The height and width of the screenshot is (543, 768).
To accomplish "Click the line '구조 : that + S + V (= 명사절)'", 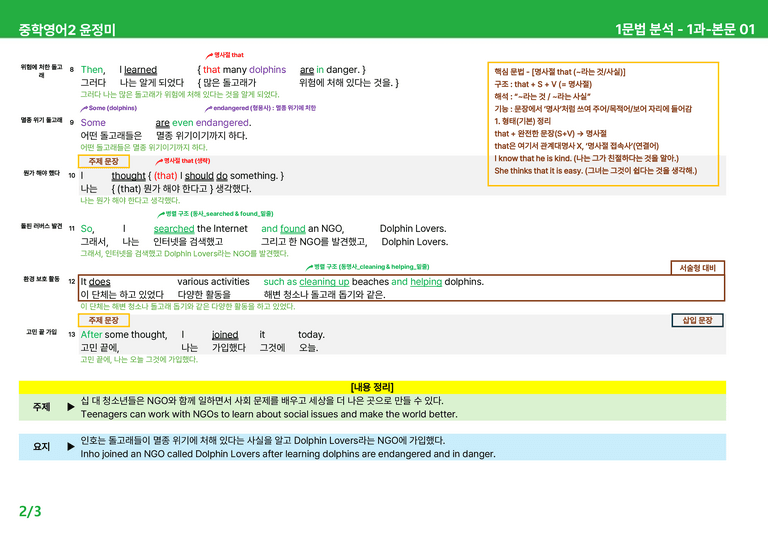I will pos(543,84).
